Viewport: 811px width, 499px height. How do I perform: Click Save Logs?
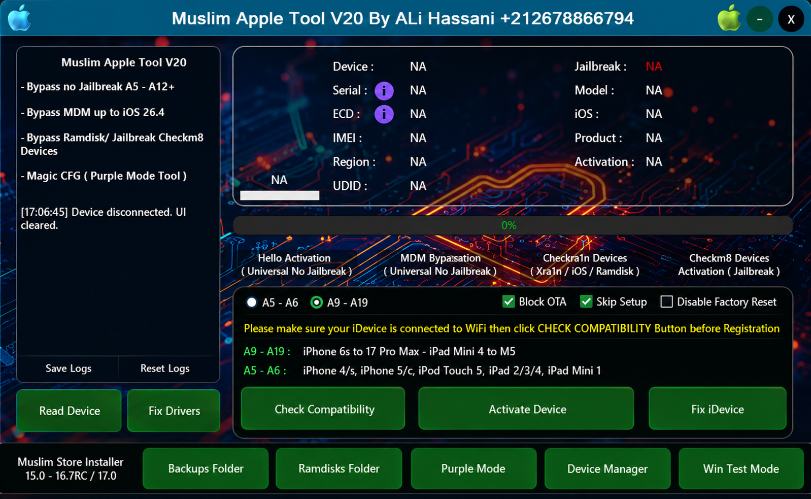(68, 368)
